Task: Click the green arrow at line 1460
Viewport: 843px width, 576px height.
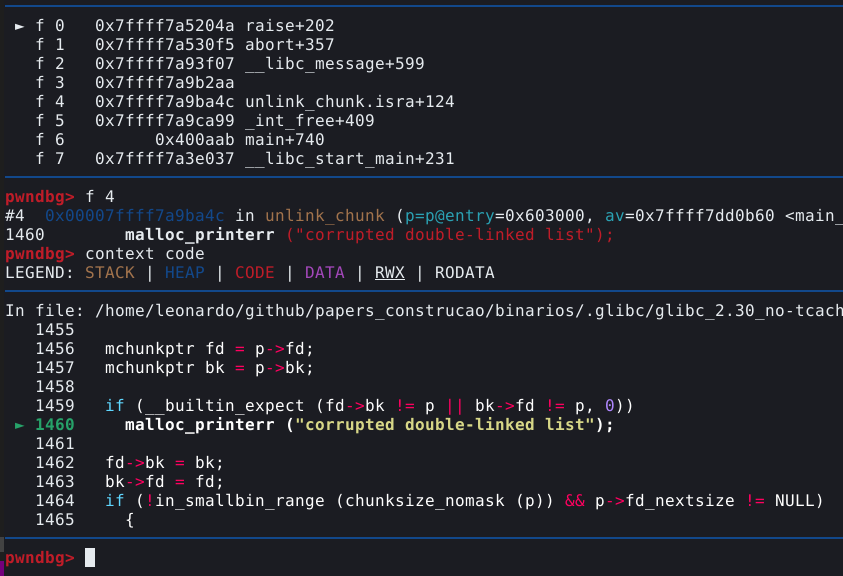Action: tap(20, 425)
